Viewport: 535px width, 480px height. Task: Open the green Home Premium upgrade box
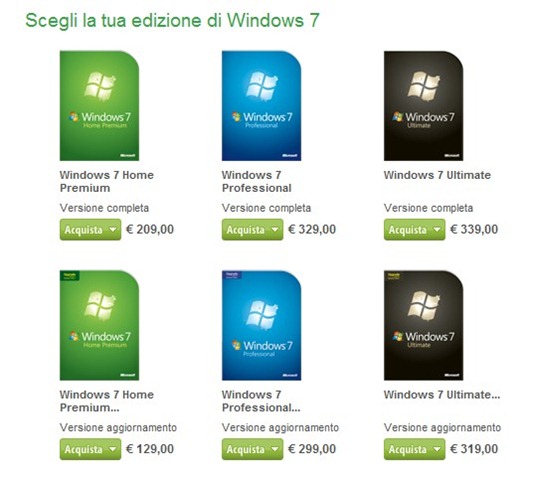pos(99,325)
